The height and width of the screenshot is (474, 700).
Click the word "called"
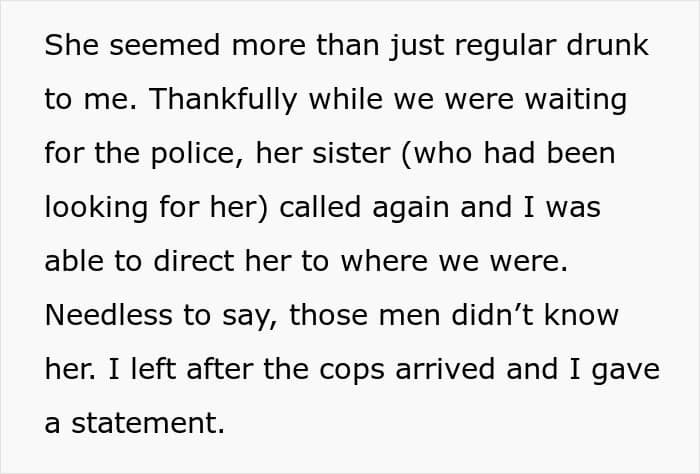click(320, 207)
